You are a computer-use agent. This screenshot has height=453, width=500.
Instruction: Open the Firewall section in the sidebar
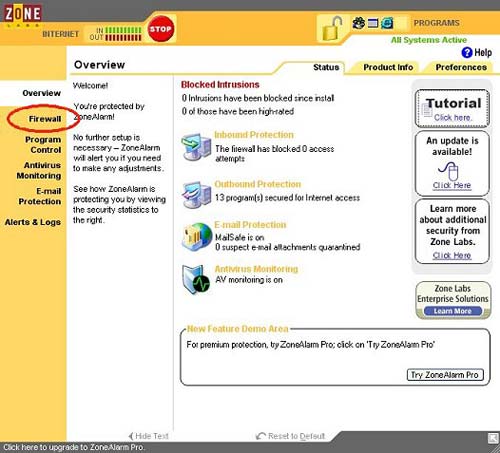pyautogui.click(x=45, y=119)
